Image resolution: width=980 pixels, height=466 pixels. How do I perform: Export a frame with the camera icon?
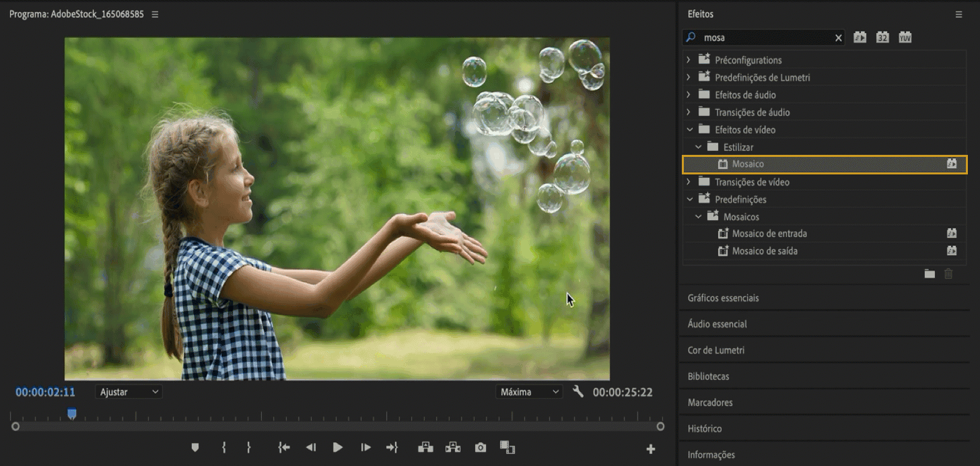[480, 447]
